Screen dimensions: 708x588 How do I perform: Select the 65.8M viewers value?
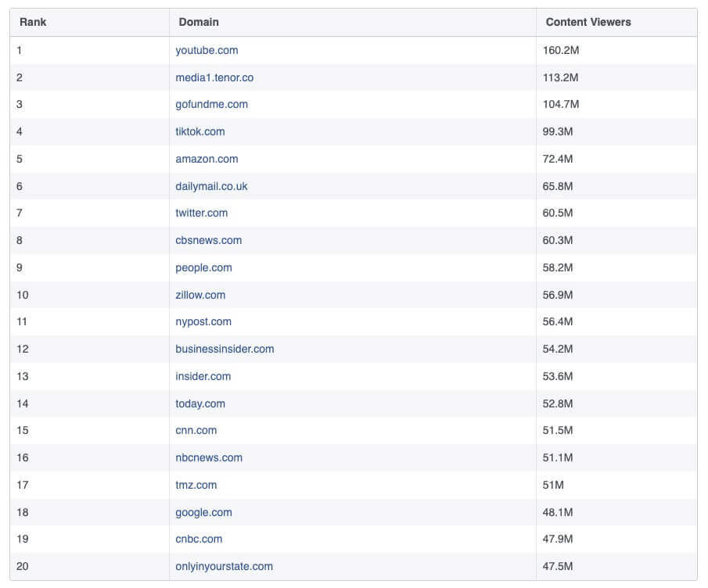click(558, 186)
